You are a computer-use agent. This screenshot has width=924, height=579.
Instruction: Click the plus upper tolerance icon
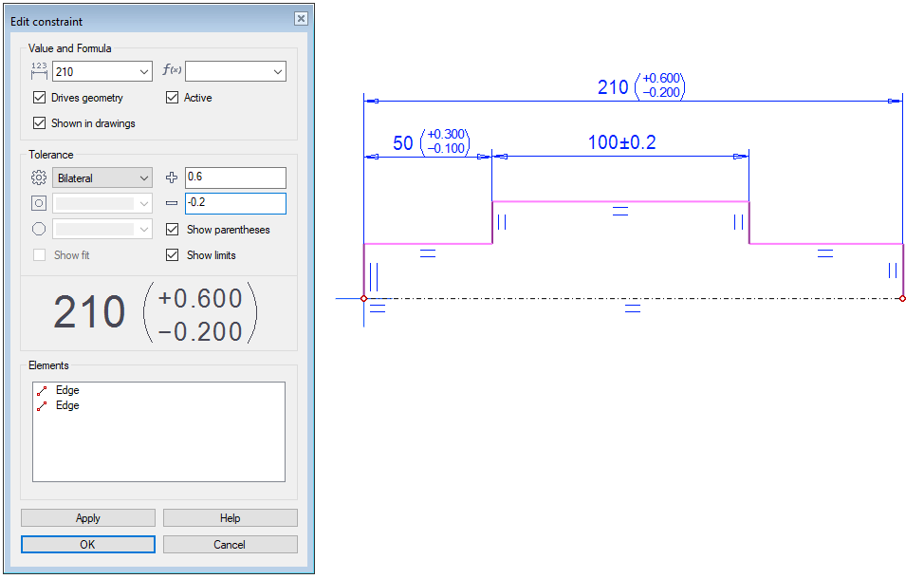[x=172, y=177]
